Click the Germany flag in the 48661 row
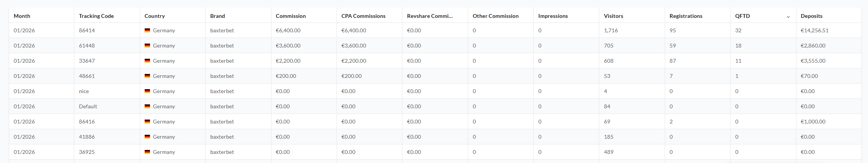The image size is (868, 163). click(x=147, y=76)
